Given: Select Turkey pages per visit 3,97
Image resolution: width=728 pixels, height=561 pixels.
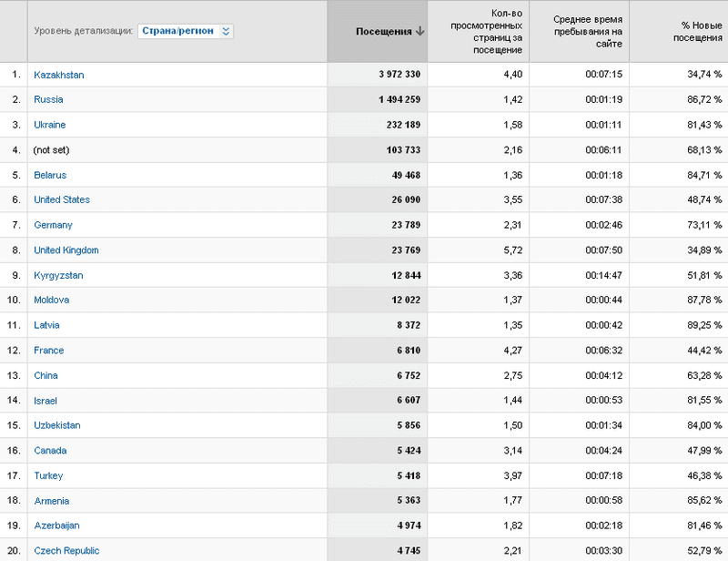Looking at the screenshot, I should point(513,475).
